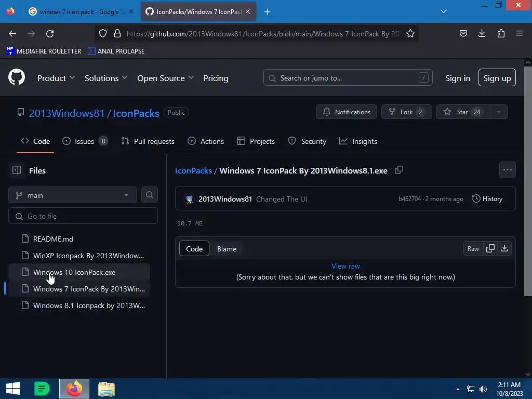The width and height of the screenshot is (532, 399).
Task: Expand the Solutions menu
Action: [106, 78]
